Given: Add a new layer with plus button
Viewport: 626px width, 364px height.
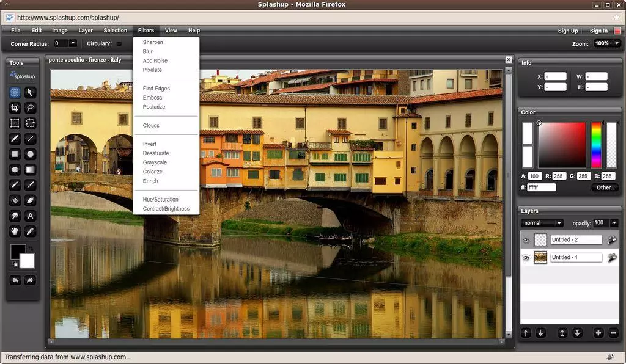Looking at the screenshot, I should [x=598, y=333].
